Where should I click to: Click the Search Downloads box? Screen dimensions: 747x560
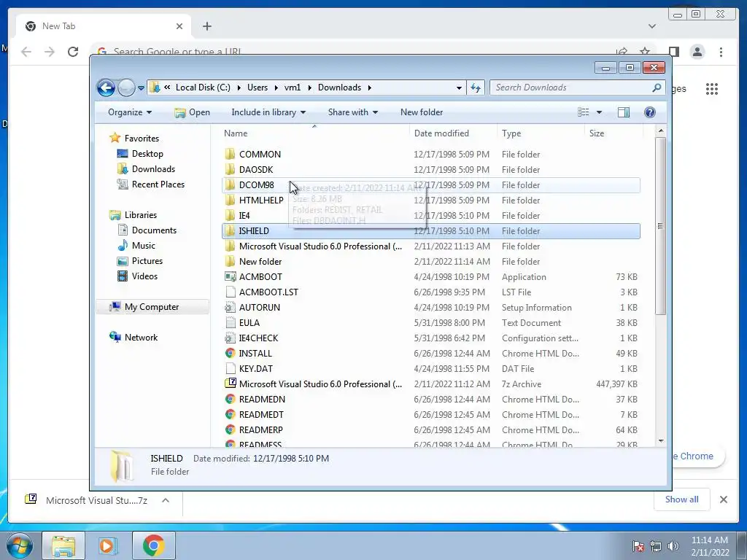[x=578, y=87]
